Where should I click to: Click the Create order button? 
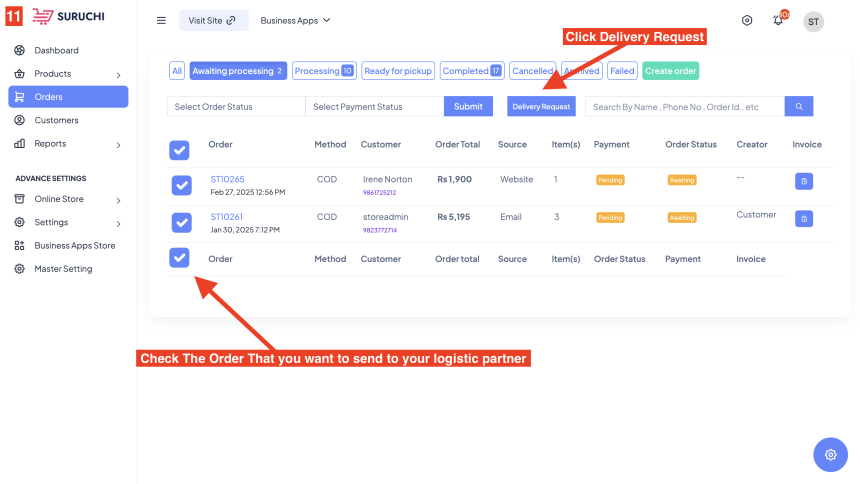(670, 71)
